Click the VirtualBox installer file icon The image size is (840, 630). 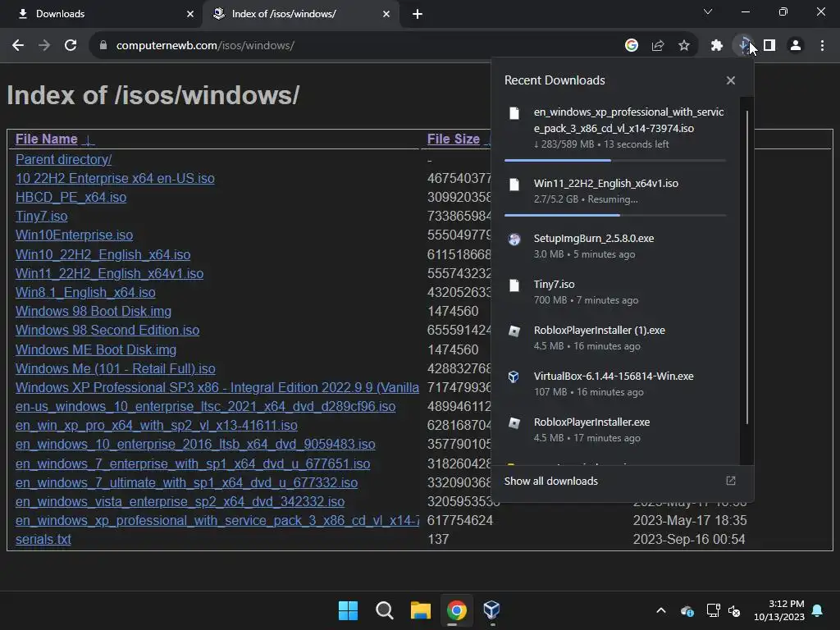click(514, 377)
